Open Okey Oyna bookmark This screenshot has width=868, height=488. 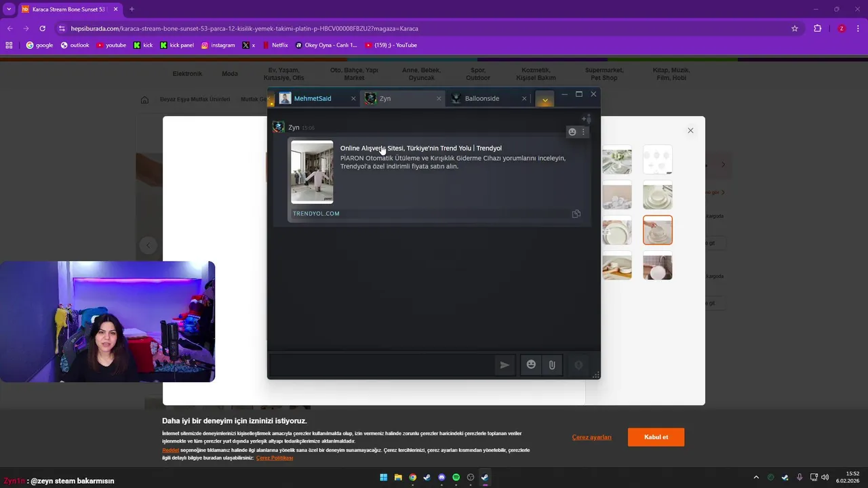point(326,45)
